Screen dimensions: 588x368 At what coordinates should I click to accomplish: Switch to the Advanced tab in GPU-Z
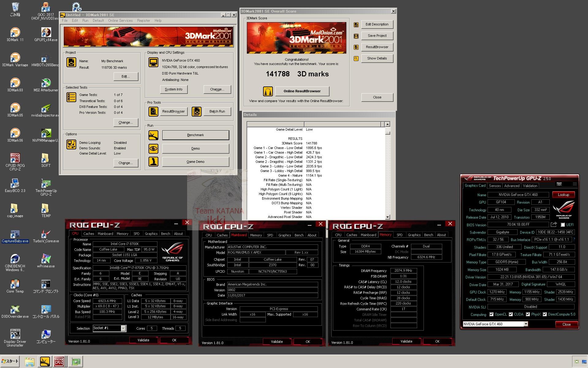click(512, 186)
